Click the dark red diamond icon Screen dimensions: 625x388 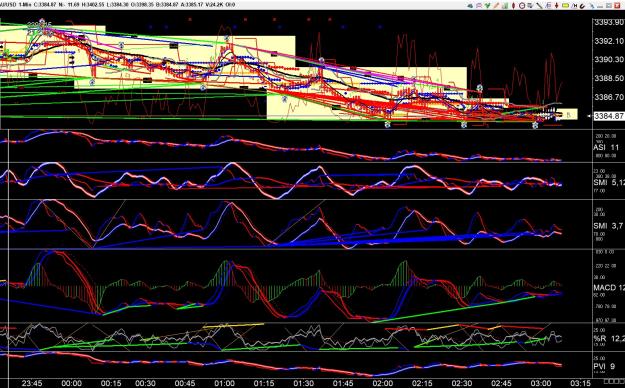pyautogui.click(x=513, y=6)
